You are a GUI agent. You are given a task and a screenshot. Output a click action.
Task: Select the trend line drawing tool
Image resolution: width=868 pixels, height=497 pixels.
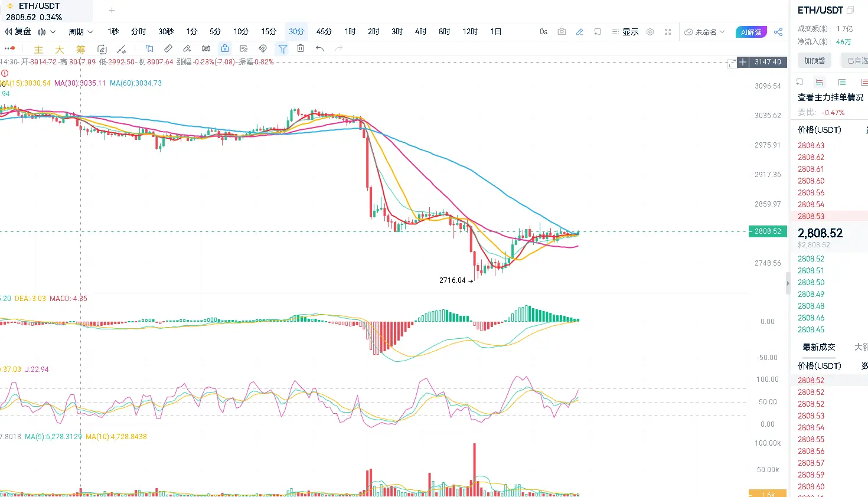pos(121,49)
